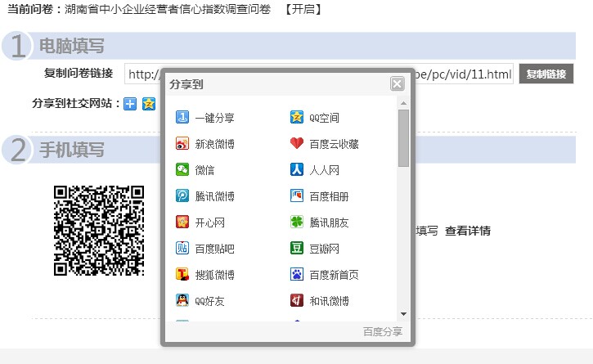Click the 人人网 icon
Image resolution: width=593 pixels, height=364 pixels.
point(297,169)
